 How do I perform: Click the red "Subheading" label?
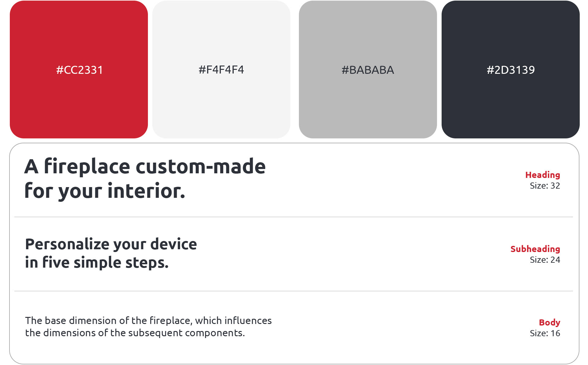pos(535,249)
